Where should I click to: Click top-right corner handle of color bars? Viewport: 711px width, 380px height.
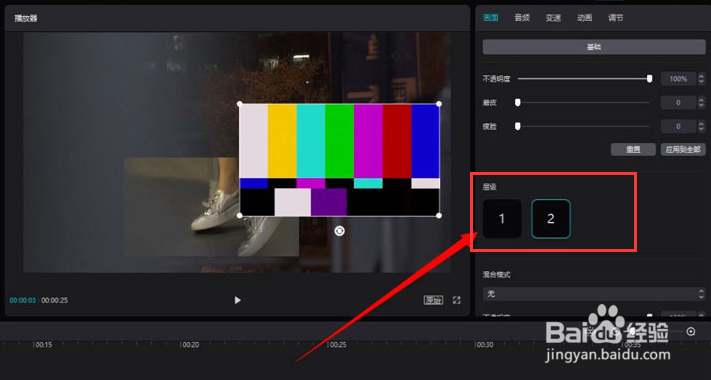(439, 104)
